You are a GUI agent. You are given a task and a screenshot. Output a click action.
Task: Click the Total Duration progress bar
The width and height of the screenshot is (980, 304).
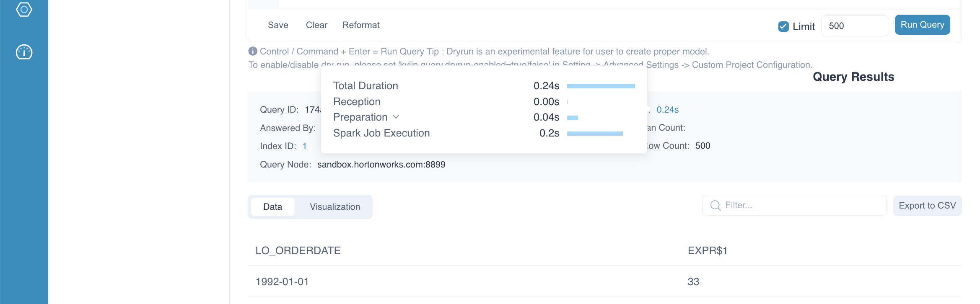[601, 86]
